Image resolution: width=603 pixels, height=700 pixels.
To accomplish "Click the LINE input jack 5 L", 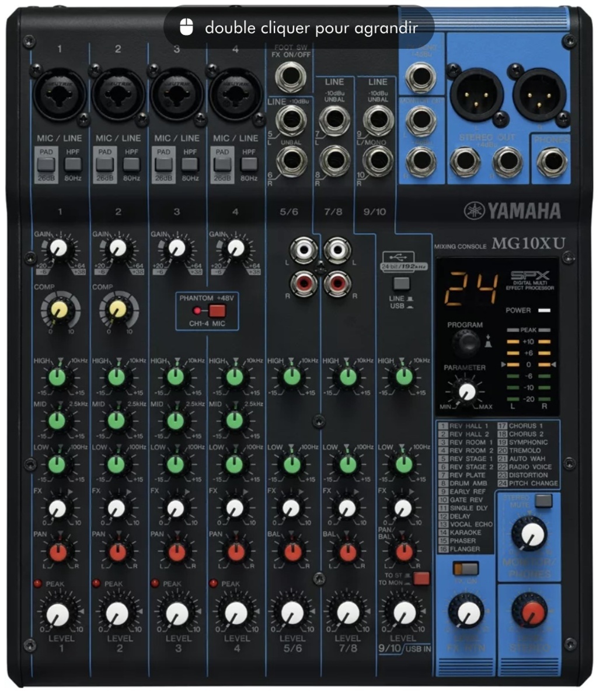I will coord(291,123).
